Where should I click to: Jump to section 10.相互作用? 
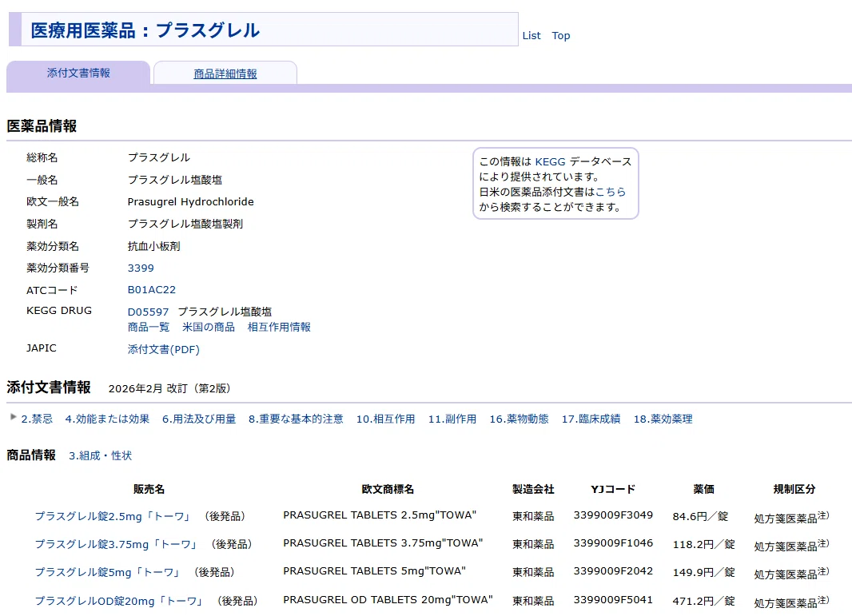click(x=385, y=419)
